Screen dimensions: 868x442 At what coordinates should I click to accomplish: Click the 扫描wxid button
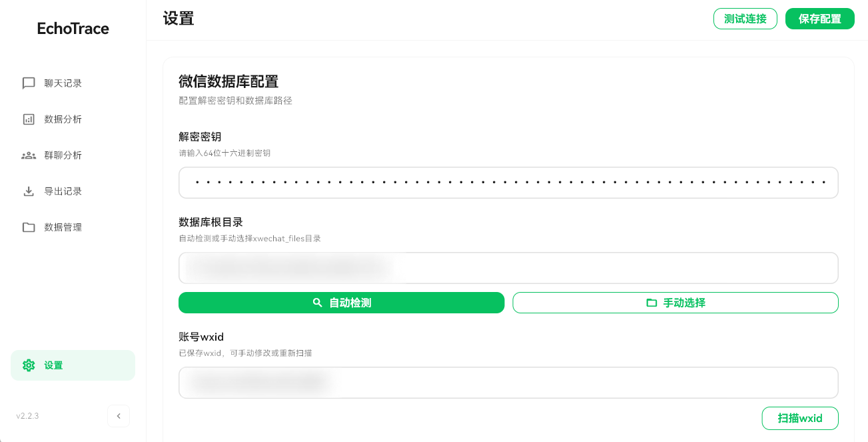(x=800, y=418)
